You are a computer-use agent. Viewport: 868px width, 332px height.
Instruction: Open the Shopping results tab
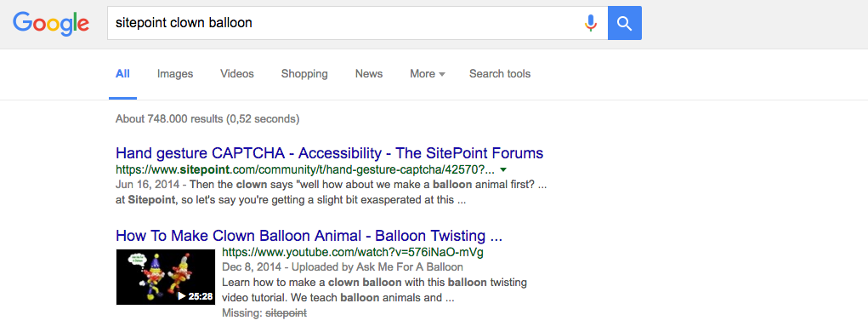pyautogui.click(x=304, y=74)
